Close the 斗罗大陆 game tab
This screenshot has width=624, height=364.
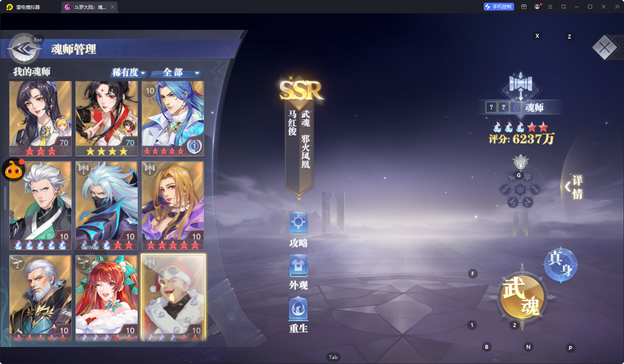point(113,7)
